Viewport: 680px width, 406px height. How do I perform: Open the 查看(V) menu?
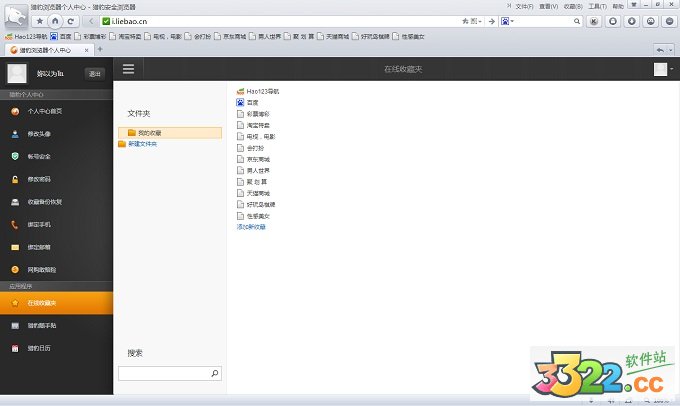(x=549, y=7)
